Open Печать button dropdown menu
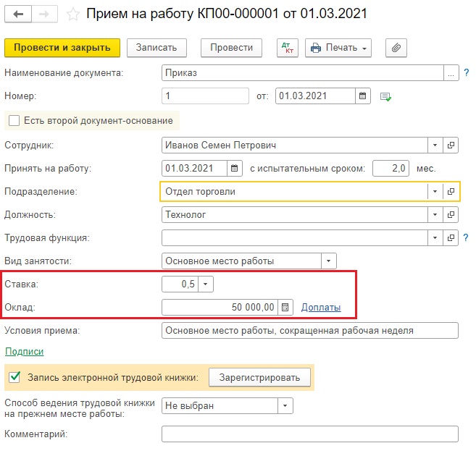 point(338,48)
